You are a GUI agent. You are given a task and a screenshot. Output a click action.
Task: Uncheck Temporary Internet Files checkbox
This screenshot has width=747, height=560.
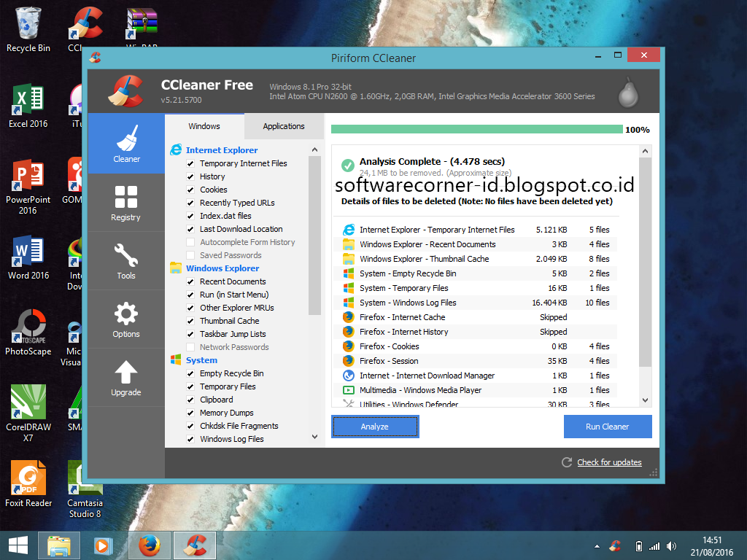point(190,163)
